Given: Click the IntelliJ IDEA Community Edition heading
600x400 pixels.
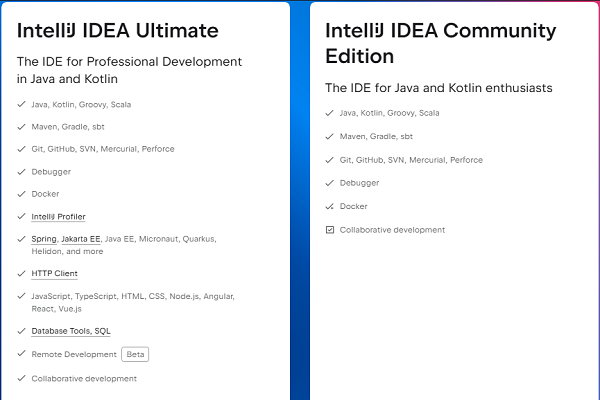Looking at the screenshot, I should coord(440,43).
